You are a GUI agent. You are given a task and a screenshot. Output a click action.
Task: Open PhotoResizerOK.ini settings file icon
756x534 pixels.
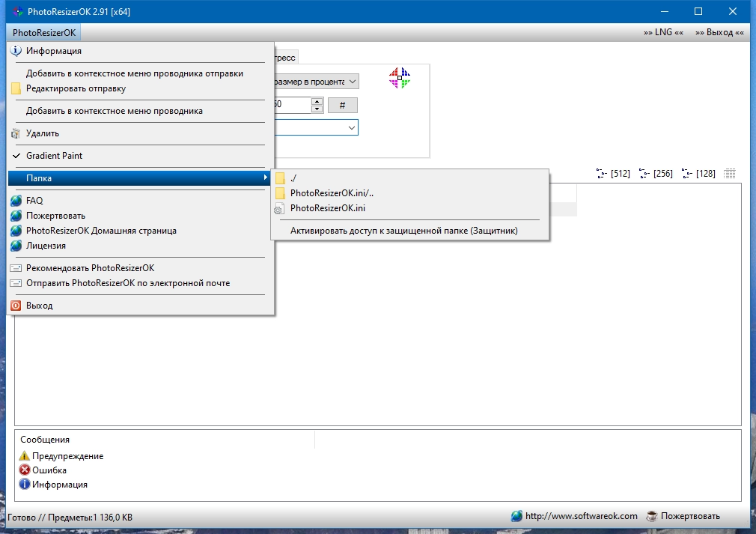(280, 208)
